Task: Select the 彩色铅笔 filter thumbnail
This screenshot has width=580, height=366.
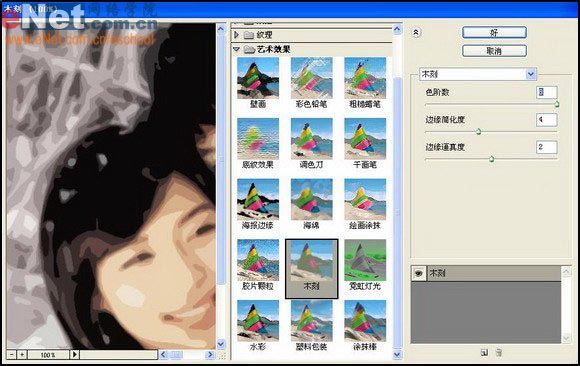Action: (x=311, y=78)
